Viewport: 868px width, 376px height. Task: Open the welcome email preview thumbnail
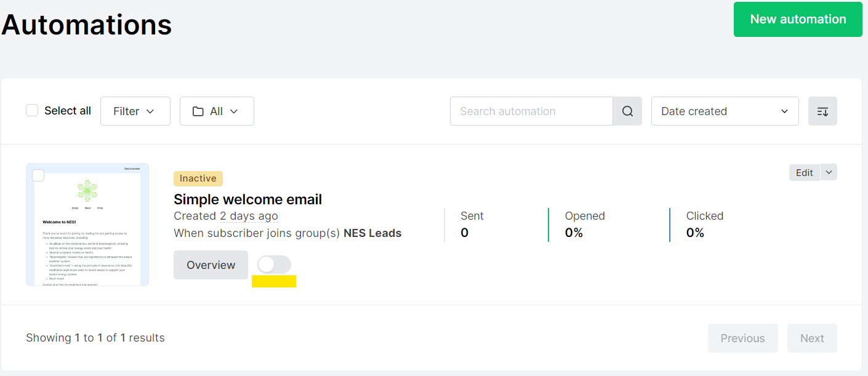87,225
